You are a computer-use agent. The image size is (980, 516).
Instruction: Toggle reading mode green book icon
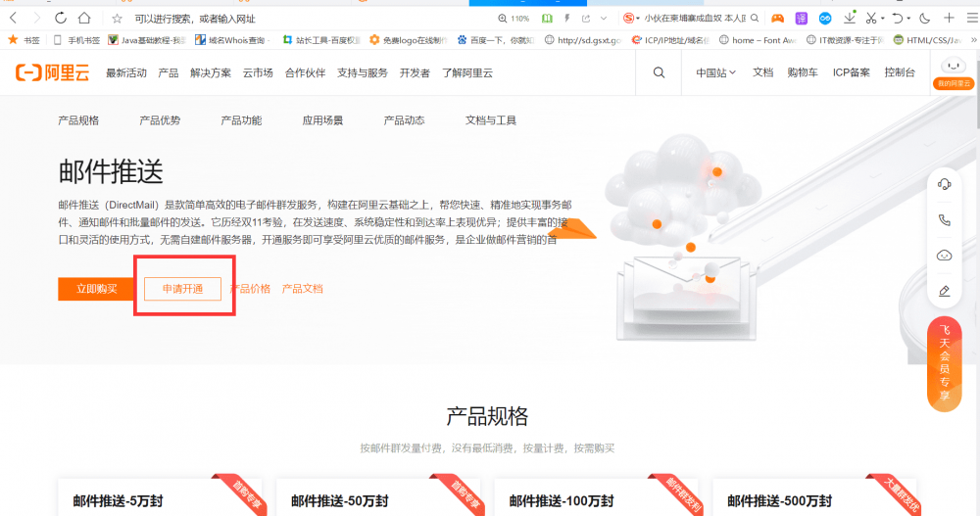[x=548, y=19]
